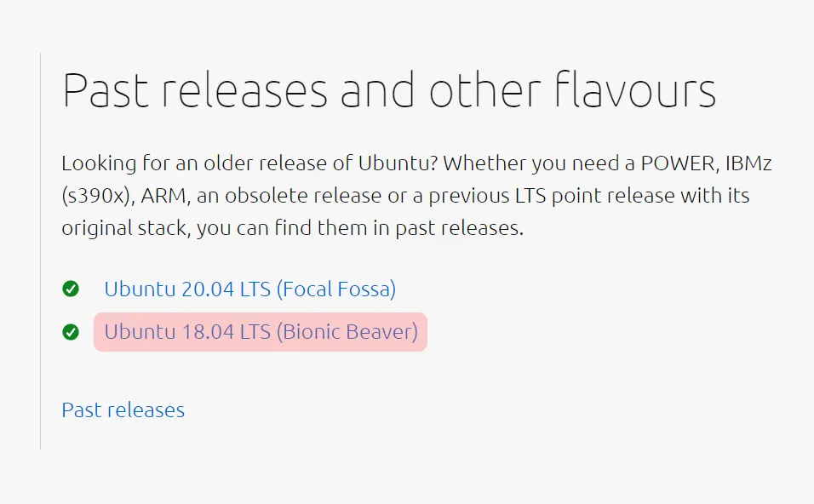The height and width of the screenshot is (504, 814).
Task: Click the "Past releases and other flavours" heading
Action: coord(389,90)
